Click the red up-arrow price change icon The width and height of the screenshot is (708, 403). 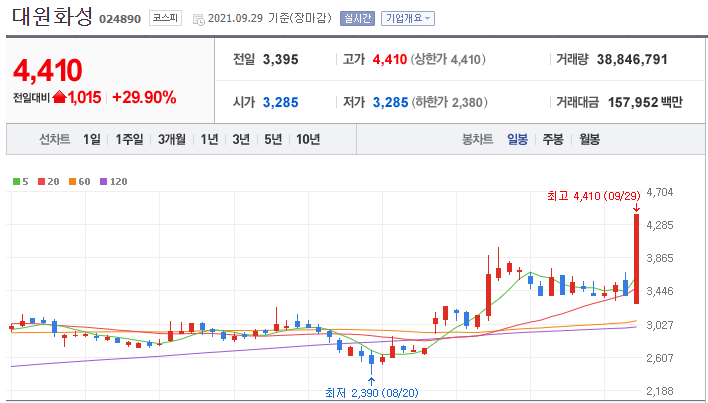pos(59,97)
